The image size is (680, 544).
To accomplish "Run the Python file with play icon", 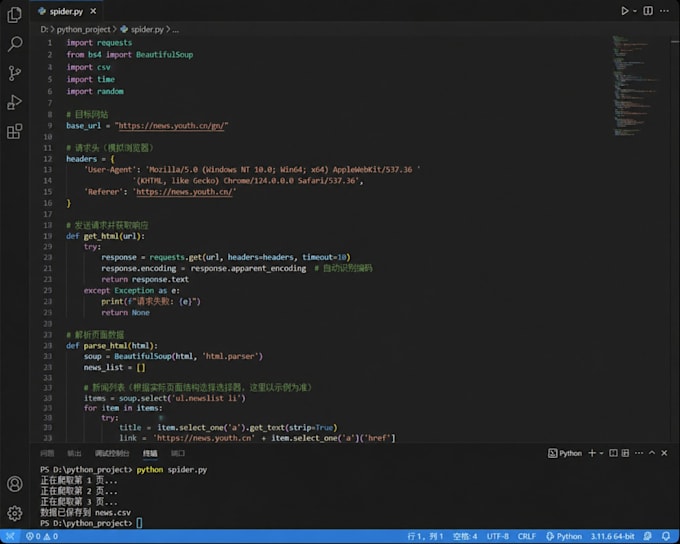I will [x=624, y=11].
